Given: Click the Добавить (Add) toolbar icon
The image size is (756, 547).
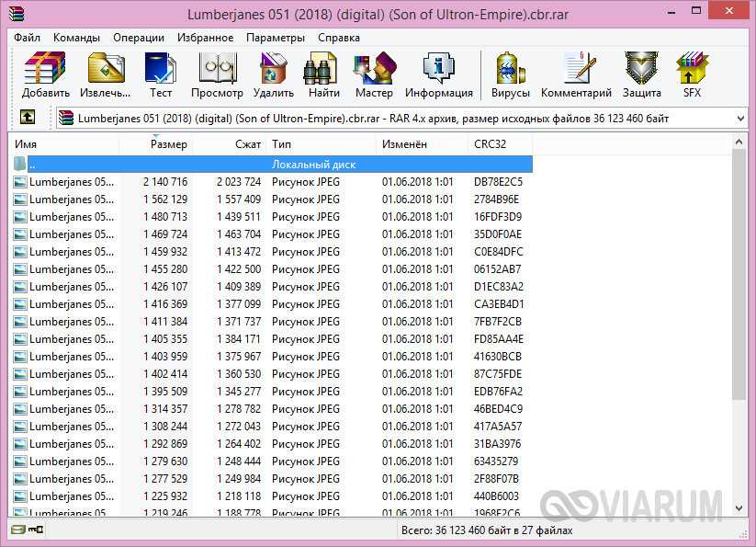Looking at the screenshot, I should pos(45,74).
